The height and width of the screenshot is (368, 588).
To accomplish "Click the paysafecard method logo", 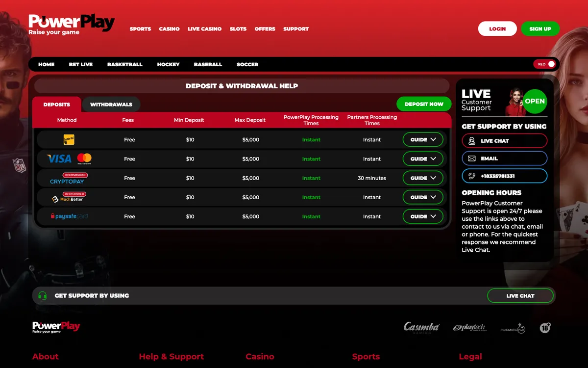I will click(x=69, y=216).
